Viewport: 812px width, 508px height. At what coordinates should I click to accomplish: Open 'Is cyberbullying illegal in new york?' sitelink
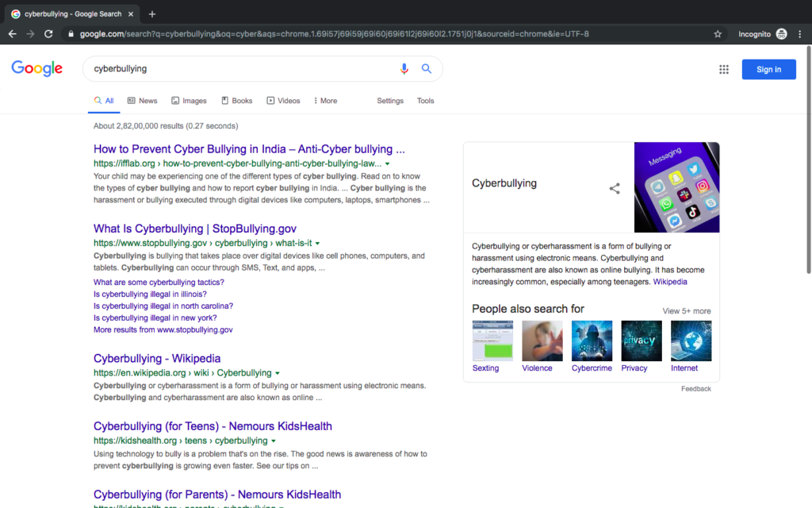point(155,317)
